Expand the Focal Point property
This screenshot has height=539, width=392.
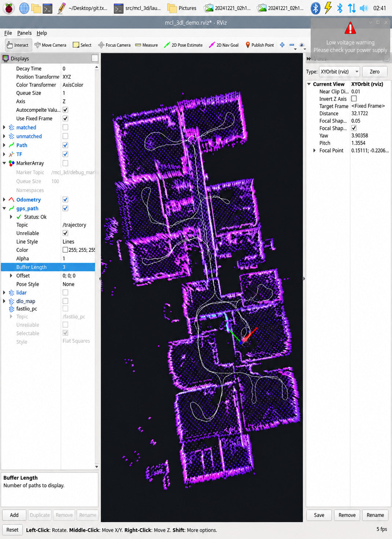314,150
